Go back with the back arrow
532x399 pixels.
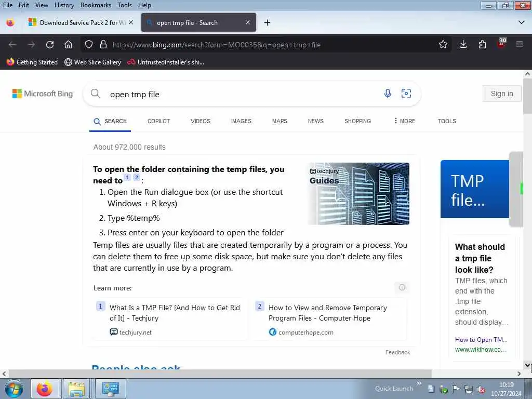pyautogui.click(x=12, y=45)
